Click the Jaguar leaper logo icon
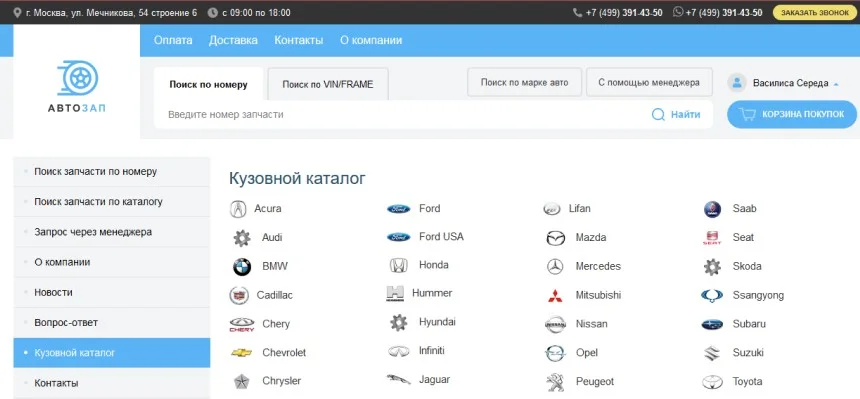Image resolution: width=860 pixels, height=399 pixels. point(399,379)
